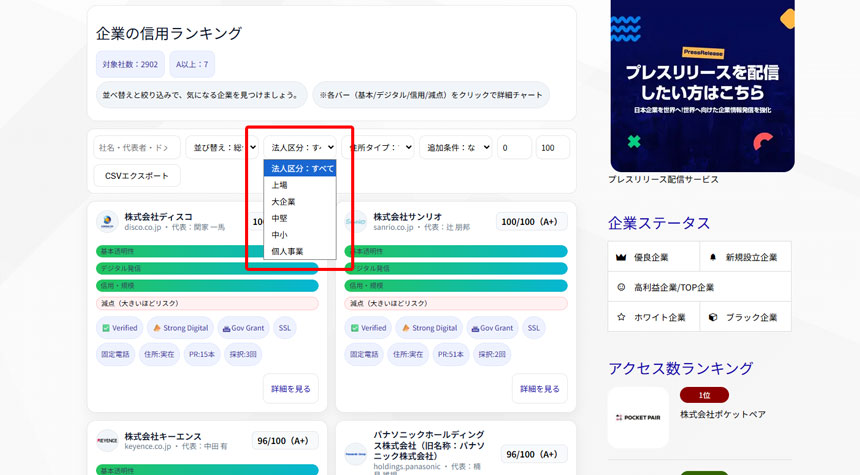Click Verified badge on サンリオ card
The width and height of the screenshot is (860, 475).
[369, 328]
